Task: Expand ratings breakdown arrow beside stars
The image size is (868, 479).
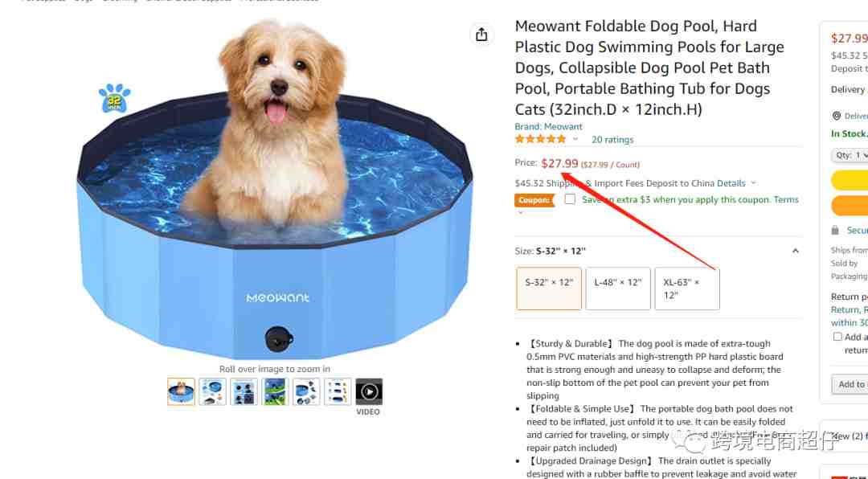Action: 575,139
